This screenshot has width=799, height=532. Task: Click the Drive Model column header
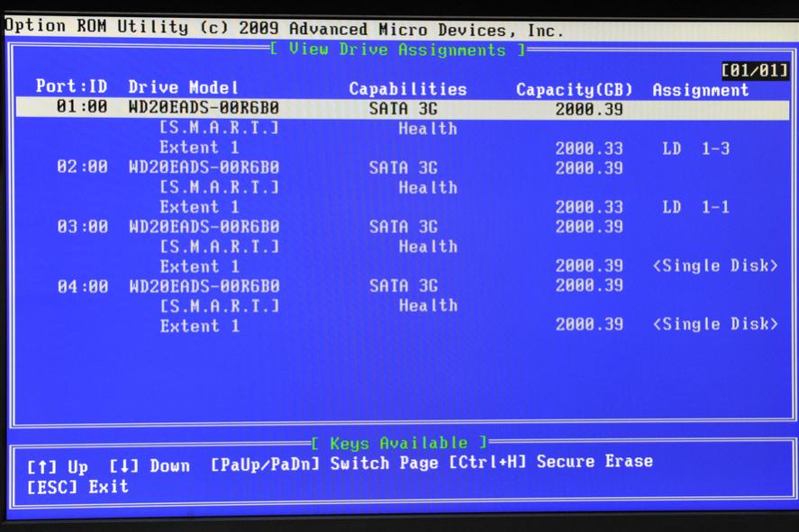pyautogui.click(x=183, y=87)
